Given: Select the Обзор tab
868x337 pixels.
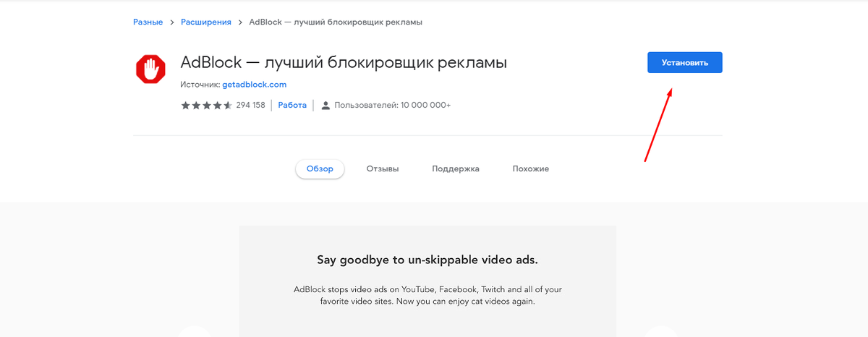Looking at the screenshot, I should click(x=320, y=168).
